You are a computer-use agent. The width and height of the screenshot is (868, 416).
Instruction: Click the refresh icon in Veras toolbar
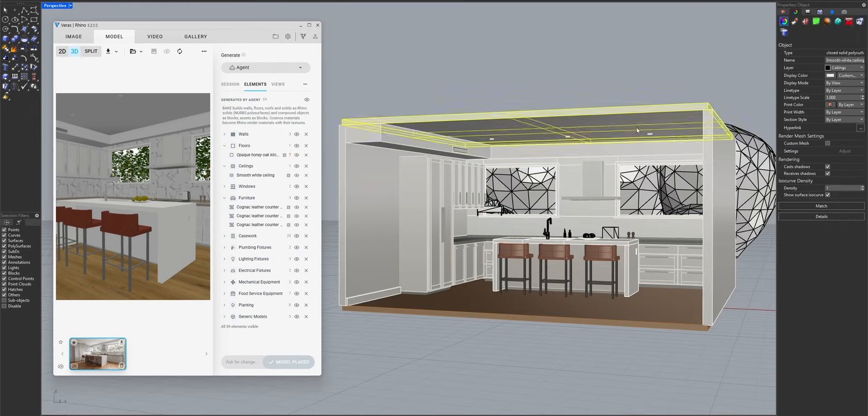point(180,52)
